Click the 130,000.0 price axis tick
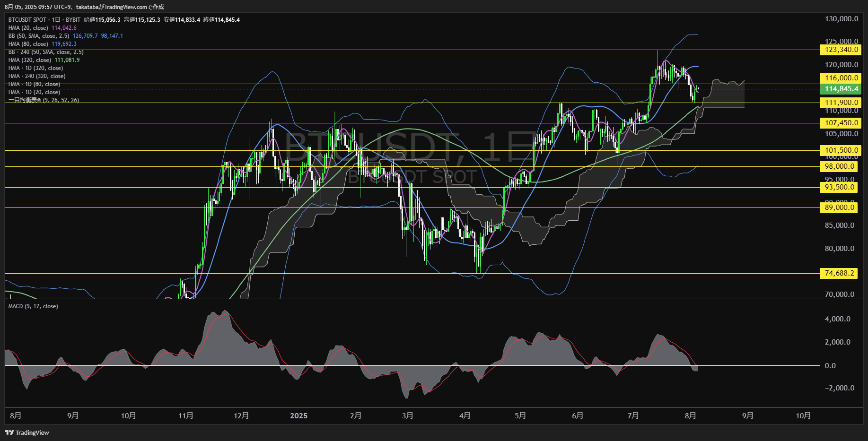Screen dimensions: 868x441 [842, 19]
